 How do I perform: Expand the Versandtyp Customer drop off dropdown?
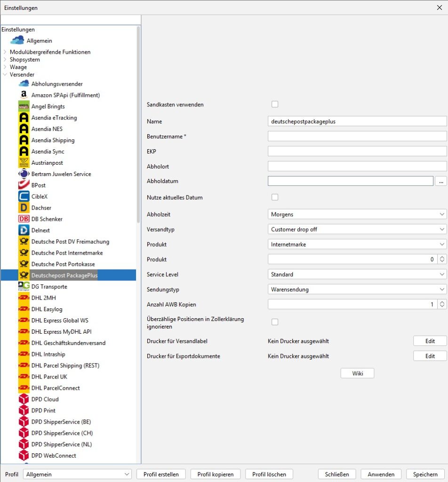(x=357, y=229)
